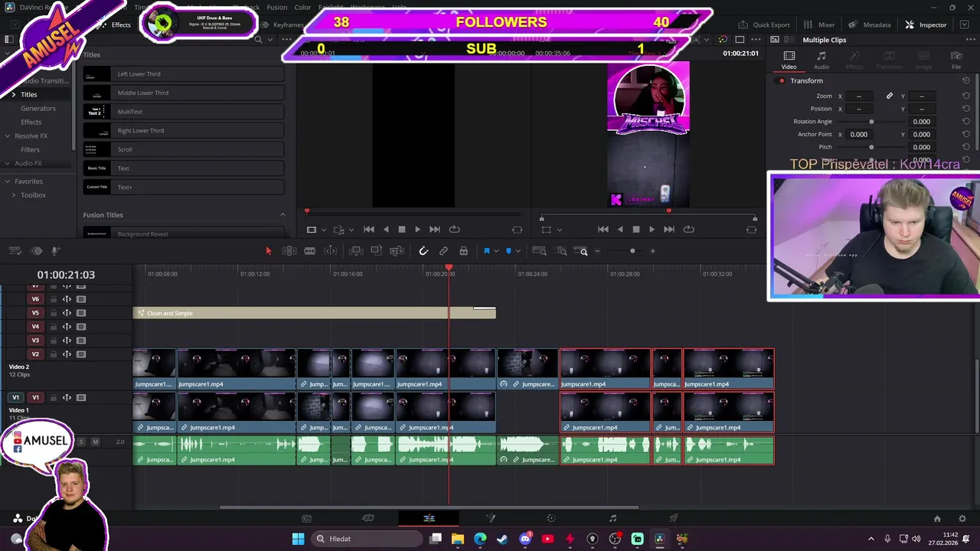Click the Full Extent Zoom icon
Screen dimensions: 980x551
[x=539, y=251]
